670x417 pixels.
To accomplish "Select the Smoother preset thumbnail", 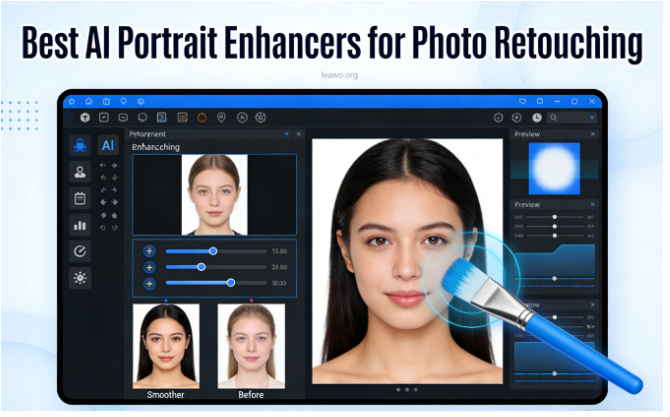I will click(166, 345).
